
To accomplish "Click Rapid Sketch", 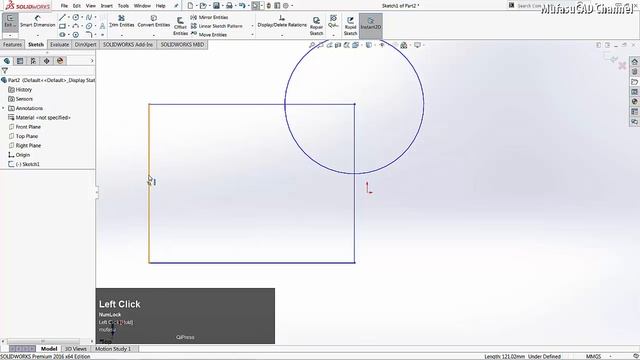I will point(350,26).
